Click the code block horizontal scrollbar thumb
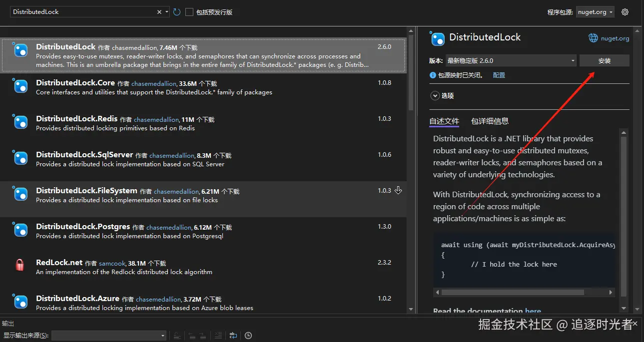This screenshot has height=342, width=644. [x=513, y=292]
